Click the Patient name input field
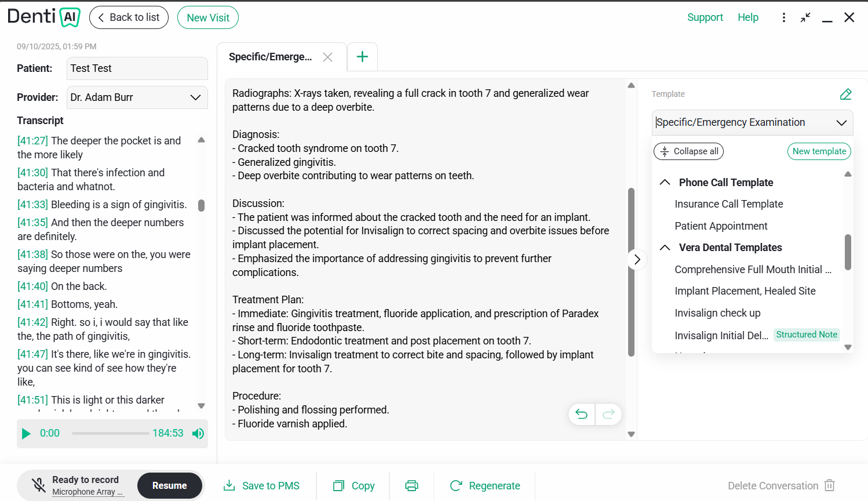 [x=137, y=68]
